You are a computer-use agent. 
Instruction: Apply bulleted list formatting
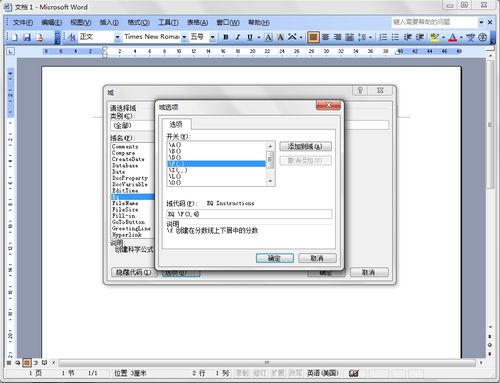[395, 37]
